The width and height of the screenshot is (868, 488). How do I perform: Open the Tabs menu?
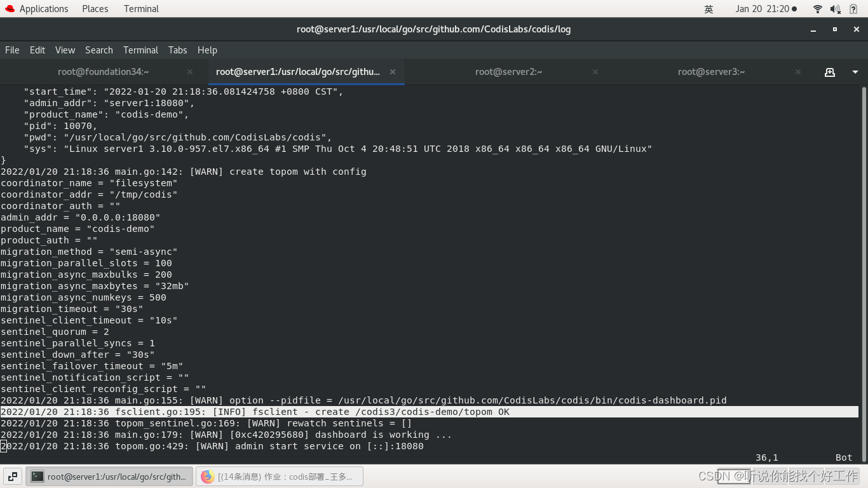coord(177,50)
